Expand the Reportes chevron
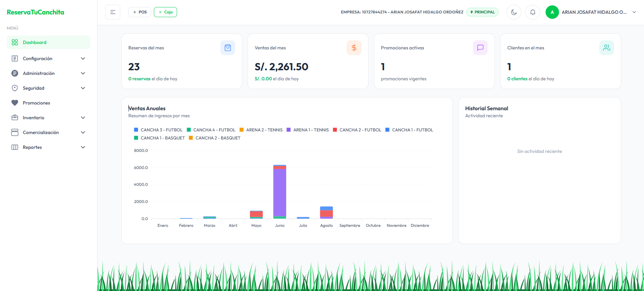Viewport: 644px width, 291px height. [x=83, y=147]
